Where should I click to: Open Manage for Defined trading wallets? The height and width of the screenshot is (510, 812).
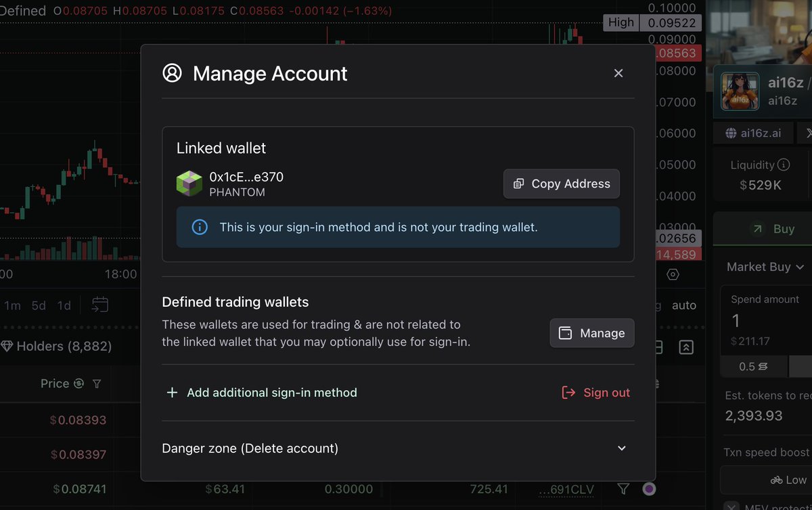coord(592,333)
